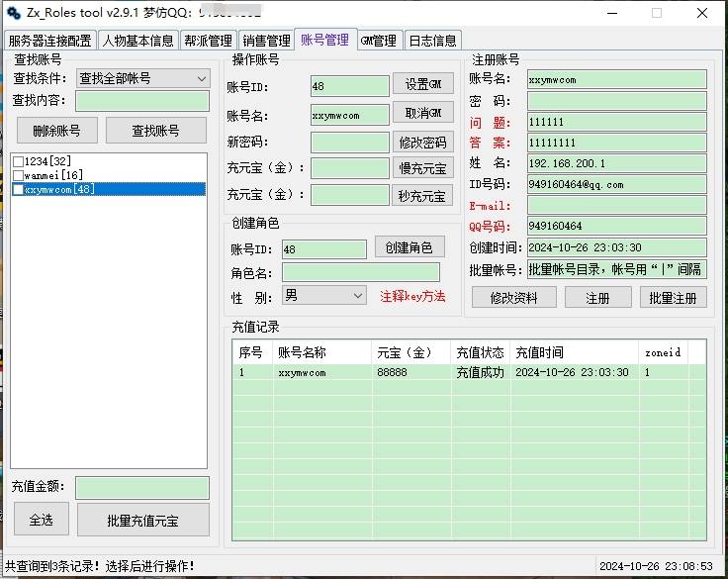Click the 充值金额 input field
The height and width of the screenshot is (579, 728).
[x=141, y=487]
